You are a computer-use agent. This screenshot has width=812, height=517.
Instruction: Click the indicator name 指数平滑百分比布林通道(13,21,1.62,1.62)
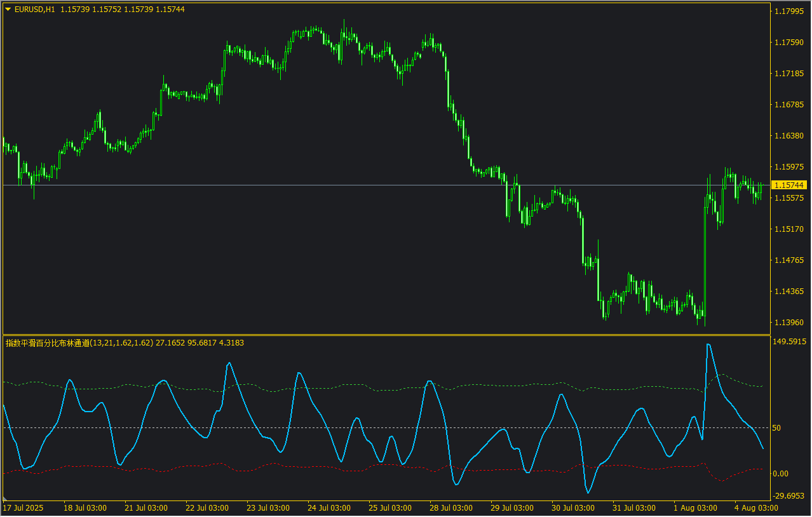click(79, 343)
